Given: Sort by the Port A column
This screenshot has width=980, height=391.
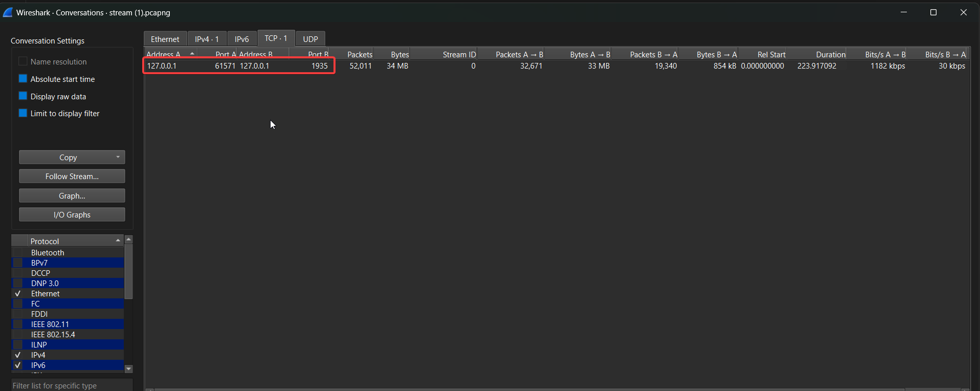Looking at the screenshot, I should [x=217, y=54].
